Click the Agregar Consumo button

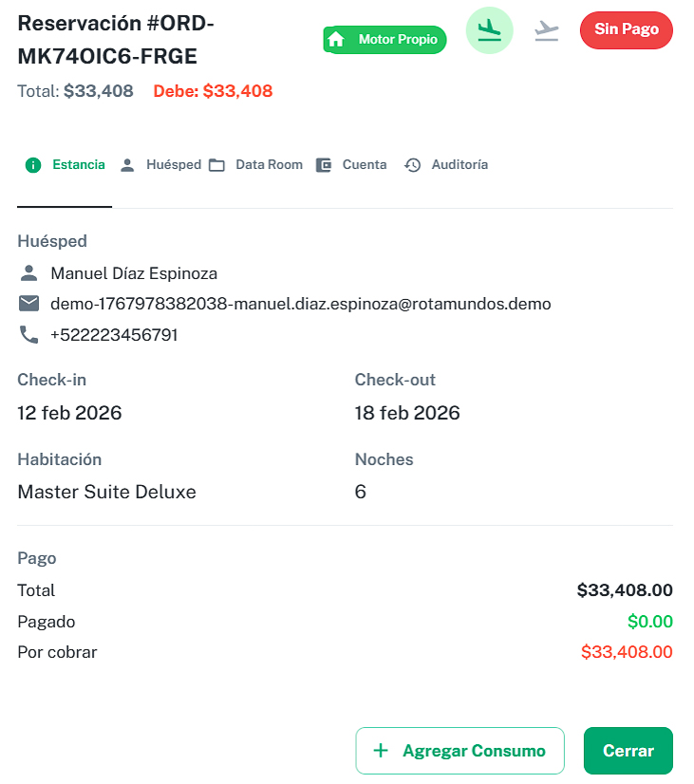[460, 750]
